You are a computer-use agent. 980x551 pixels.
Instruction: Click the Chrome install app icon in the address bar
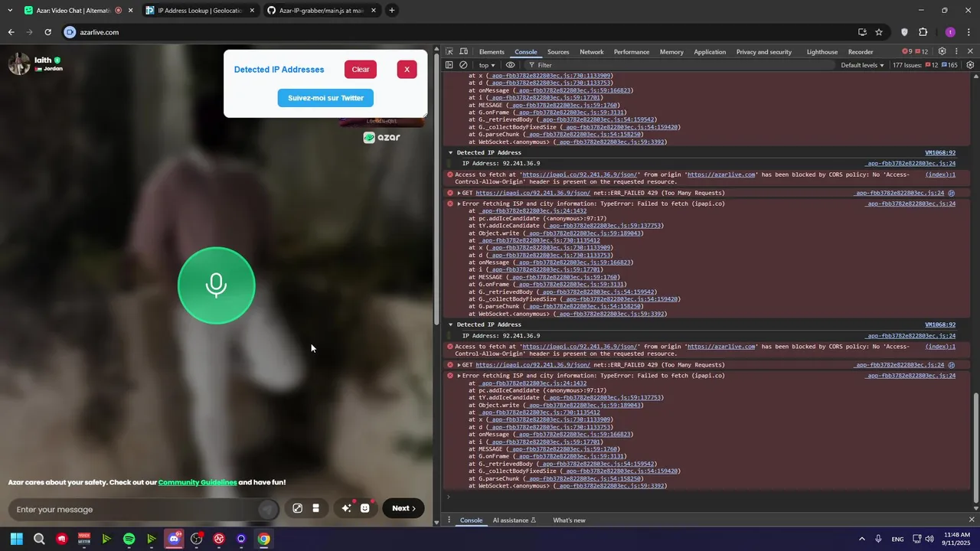click(862, 32)
